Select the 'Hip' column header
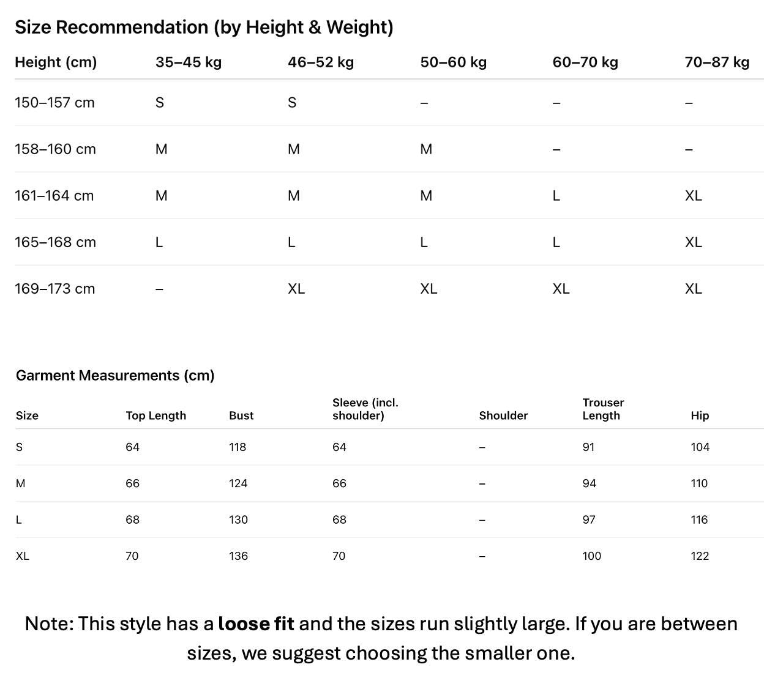764x700 pixels. [x=700, y=415]
